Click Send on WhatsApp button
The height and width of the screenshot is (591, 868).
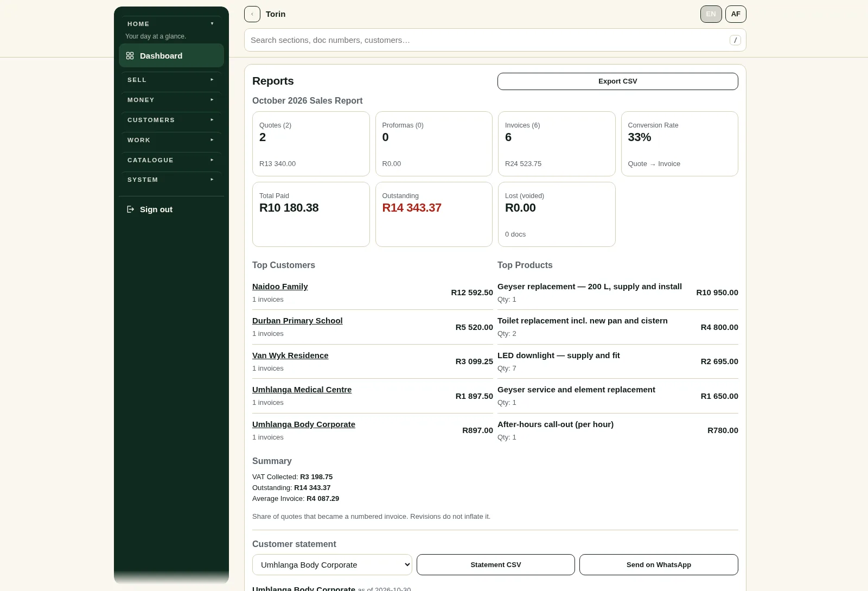[659, 565]
